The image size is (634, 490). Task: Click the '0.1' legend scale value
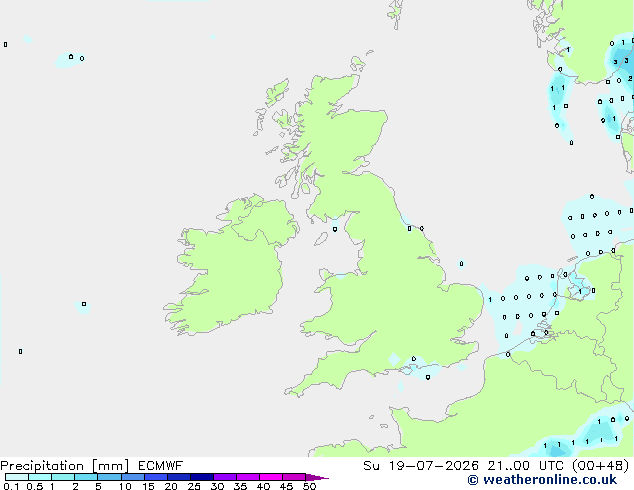[x=11, y=486]
